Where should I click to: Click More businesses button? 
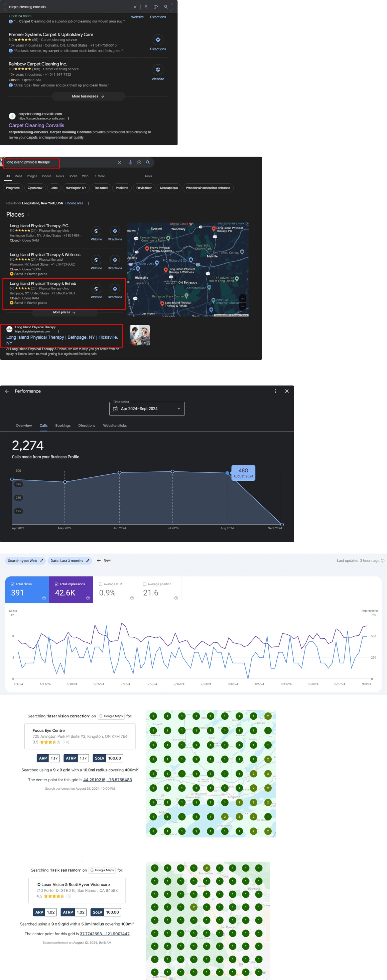[x=88, y=96]
